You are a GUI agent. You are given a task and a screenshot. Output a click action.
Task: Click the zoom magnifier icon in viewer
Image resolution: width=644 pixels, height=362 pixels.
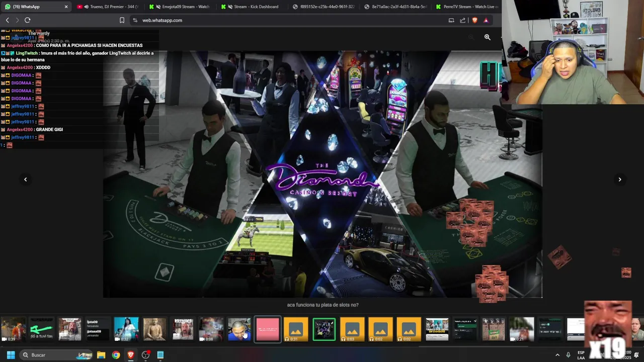click(x=487, y=37)
